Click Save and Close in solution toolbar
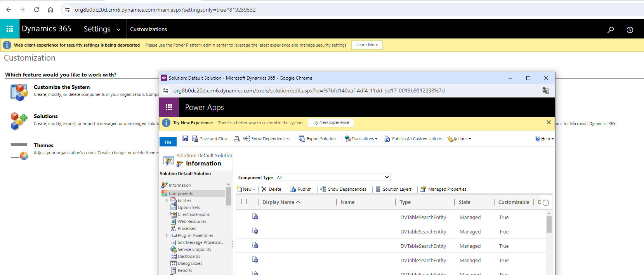The width and height of the screenshot is (644, 275). (x=210, y=139)
